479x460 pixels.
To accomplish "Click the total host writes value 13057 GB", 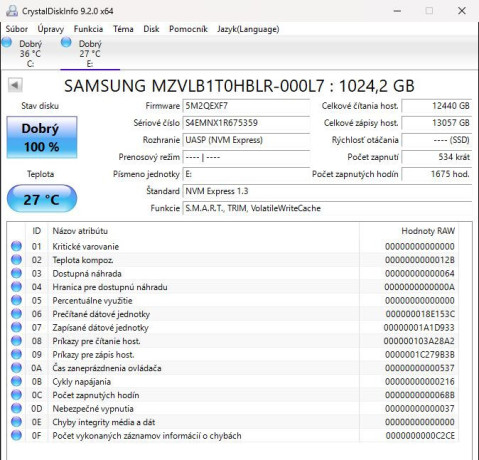I will [437, 123].
